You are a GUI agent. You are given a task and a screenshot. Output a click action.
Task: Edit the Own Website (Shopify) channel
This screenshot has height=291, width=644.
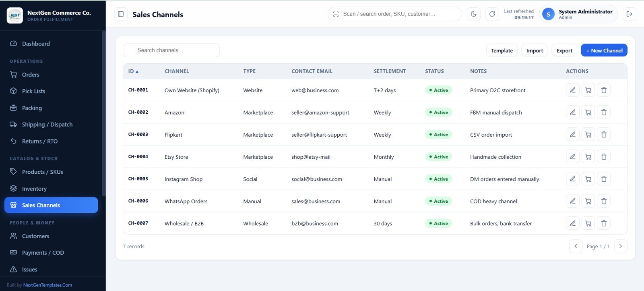click(x=572, y=90)
